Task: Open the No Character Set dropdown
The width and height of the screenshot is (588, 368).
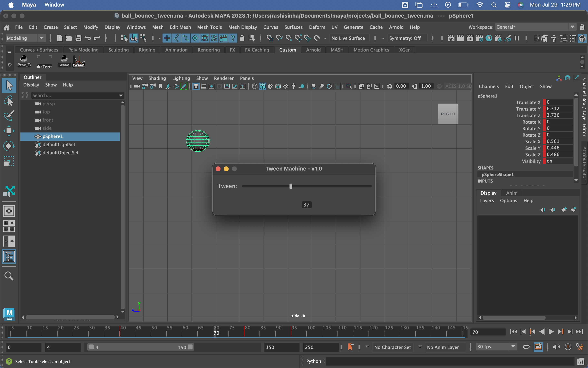Action: pyautogui.click(x=392, y=347)
